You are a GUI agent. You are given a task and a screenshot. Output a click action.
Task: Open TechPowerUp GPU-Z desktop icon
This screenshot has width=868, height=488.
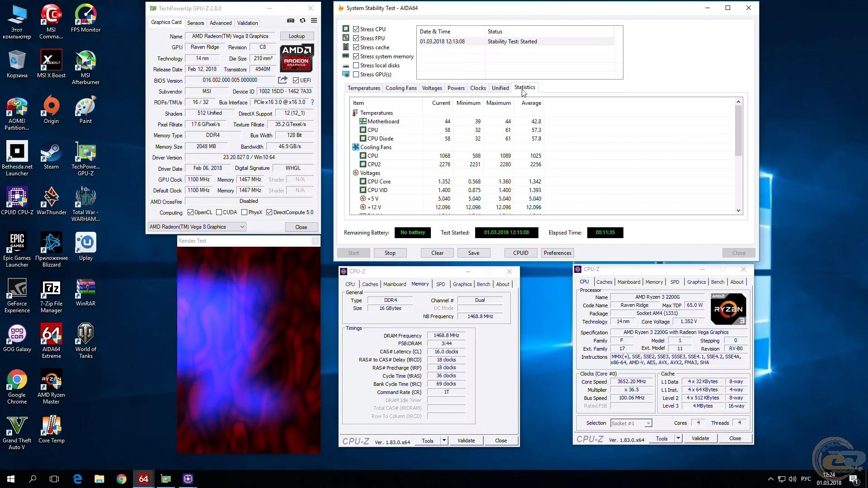point(85,159)
